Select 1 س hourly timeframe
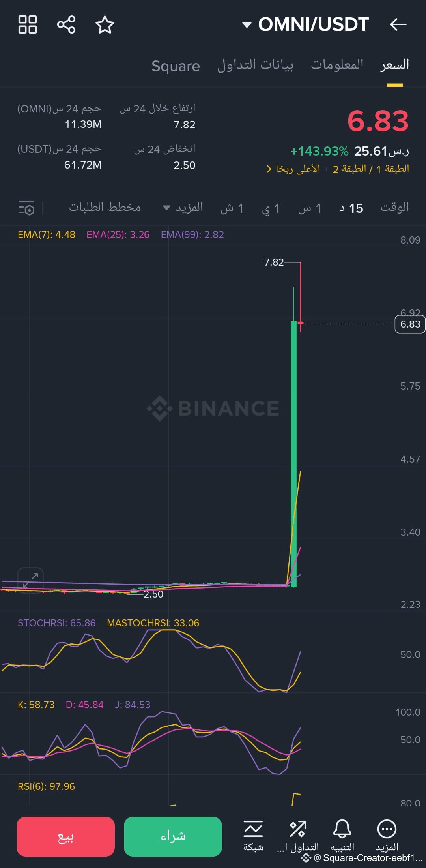 coord(310,208)
